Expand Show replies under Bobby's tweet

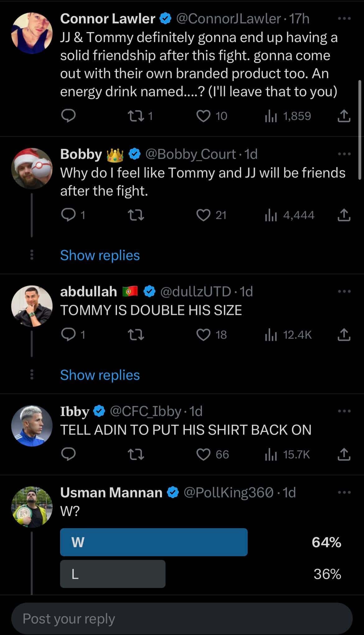100,255
